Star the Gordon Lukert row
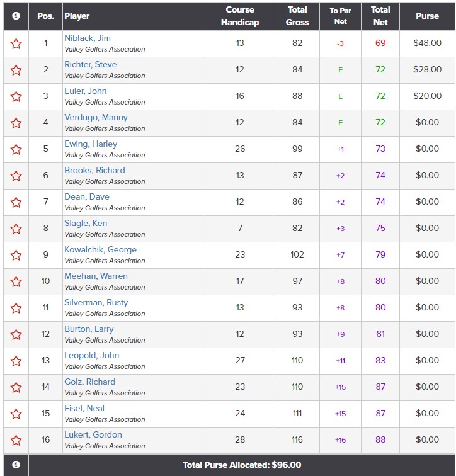This screenshot has width=456, height=476. pyautogui.click(x=16, y=440)
